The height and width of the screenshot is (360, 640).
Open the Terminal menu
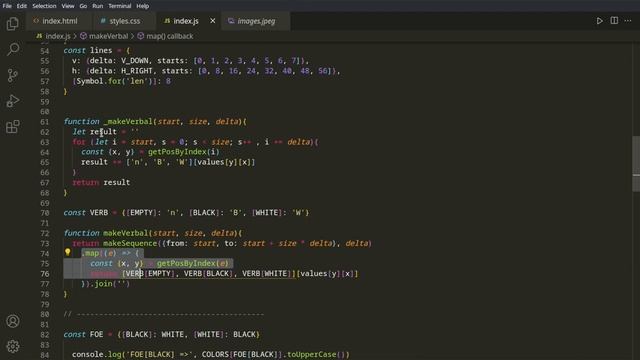120,6
